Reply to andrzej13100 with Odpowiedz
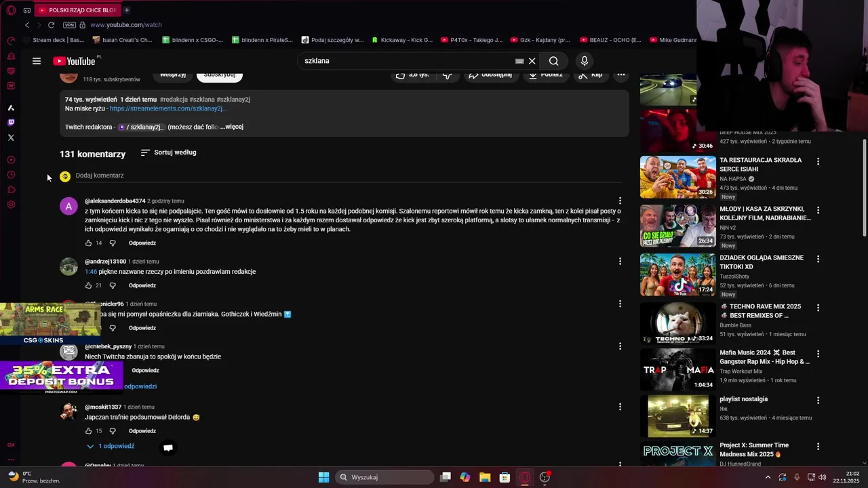This screenshot has height=488, width=868. (x=142, y=285)
